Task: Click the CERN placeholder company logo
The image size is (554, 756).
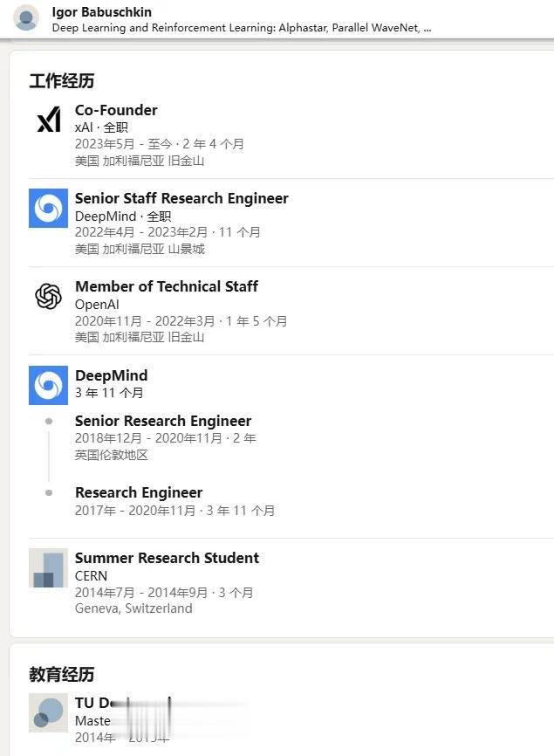Action: point(49,568)
